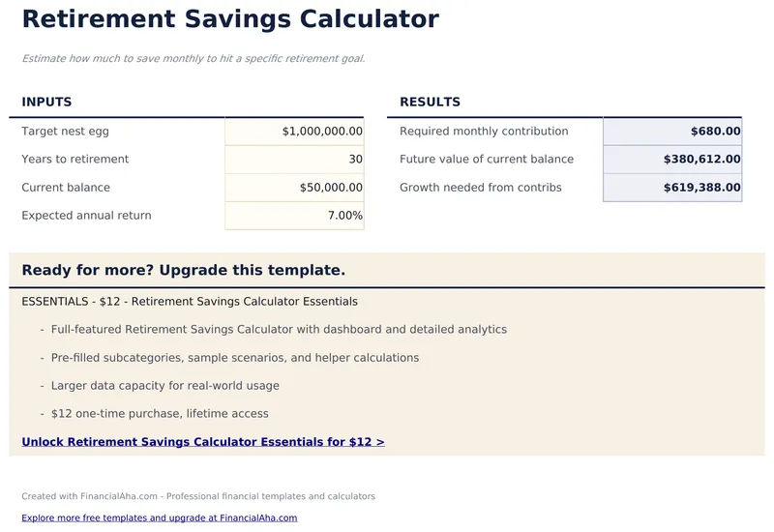Select the Years to retirement label
This screenshot has width=774, height=532.
pyautogui.click(x=75, y=160)
